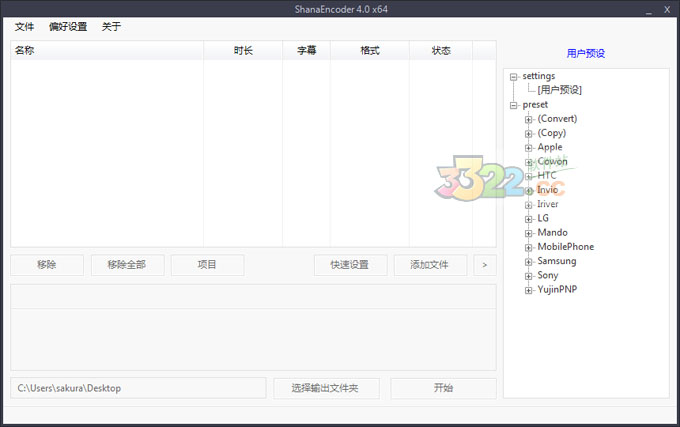The width and height of the screenshot is (680, 427).
Task: Select the LG label in preset tree
Action: 543,218
